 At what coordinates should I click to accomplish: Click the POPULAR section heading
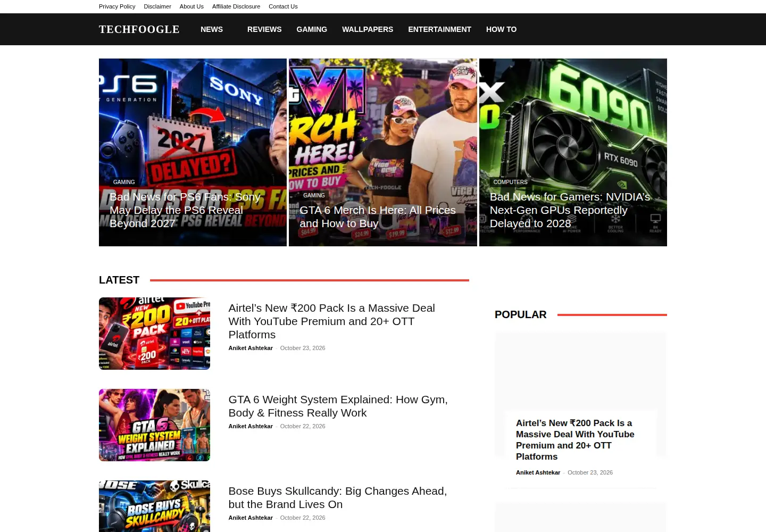521,314
